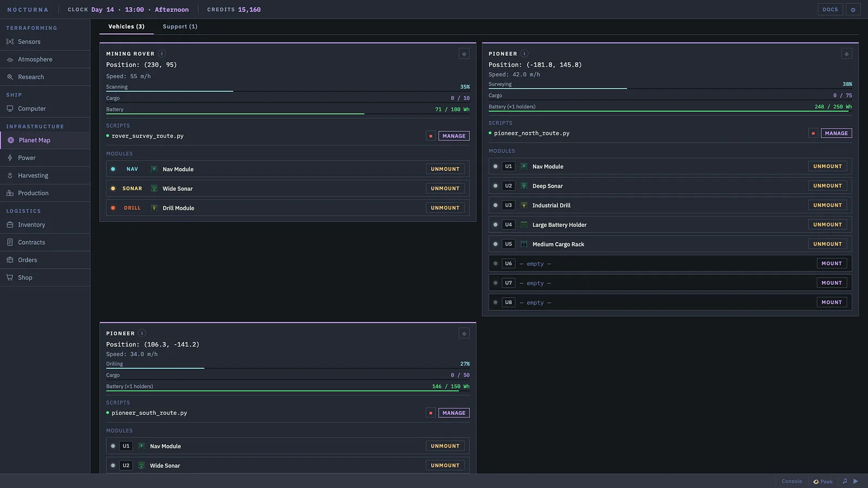The height and width of the screenshot is (488, 868).
Task: Click the rover's Scanning progress bar
Action: tap(288, 91)
